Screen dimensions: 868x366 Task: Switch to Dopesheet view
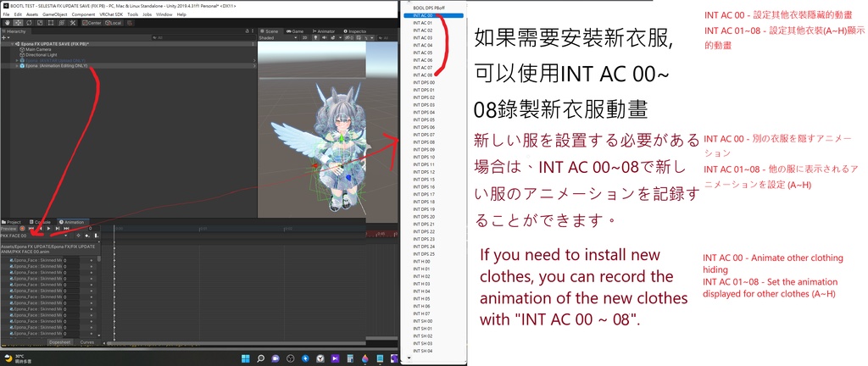coord(59,343)
